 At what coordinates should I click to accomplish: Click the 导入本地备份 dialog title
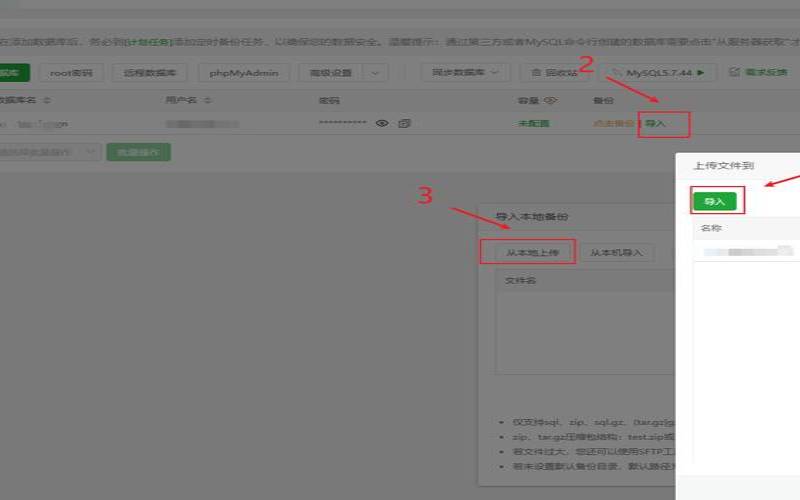(532, 217)
